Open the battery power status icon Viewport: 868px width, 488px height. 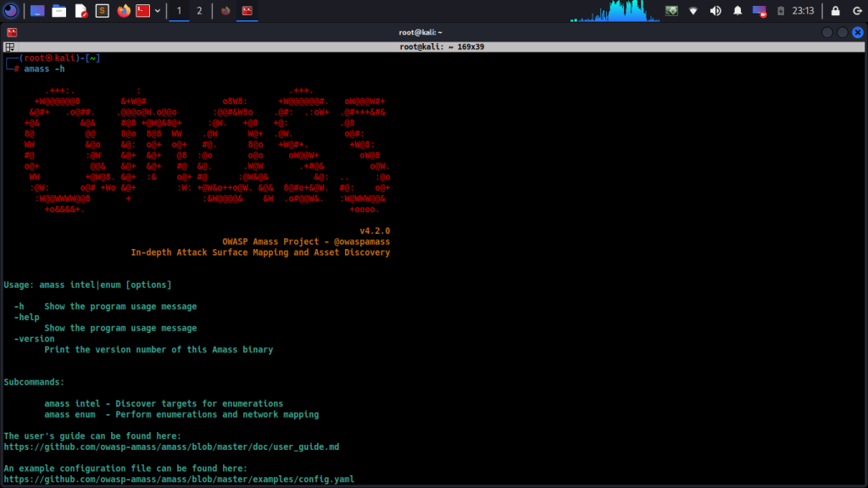(781, 10)
